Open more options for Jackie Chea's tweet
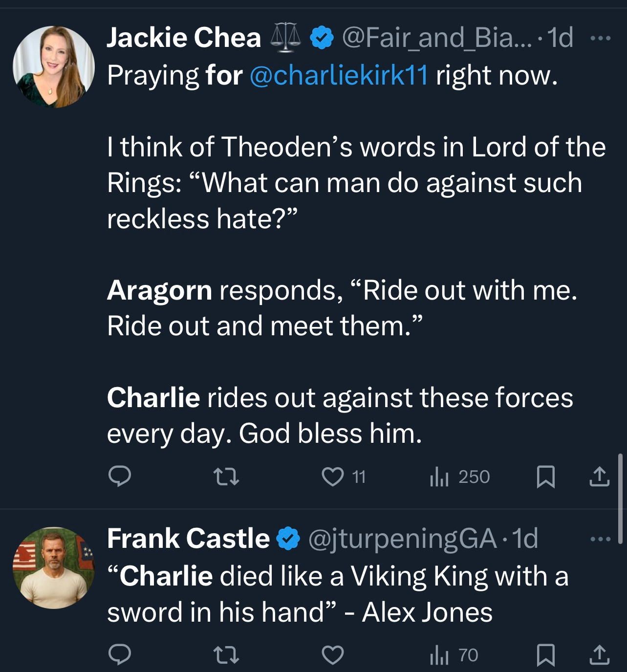This screenshot has width=627, height=672. click(600, 38)
